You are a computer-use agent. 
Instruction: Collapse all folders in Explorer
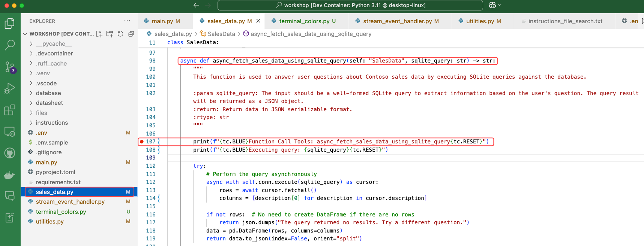coord(131,34)
